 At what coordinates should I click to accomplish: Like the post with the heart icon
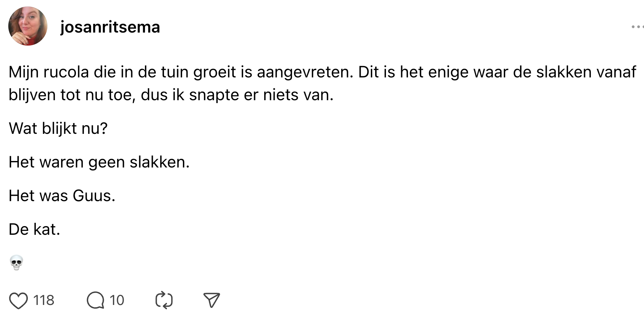[x=18, y=300]
